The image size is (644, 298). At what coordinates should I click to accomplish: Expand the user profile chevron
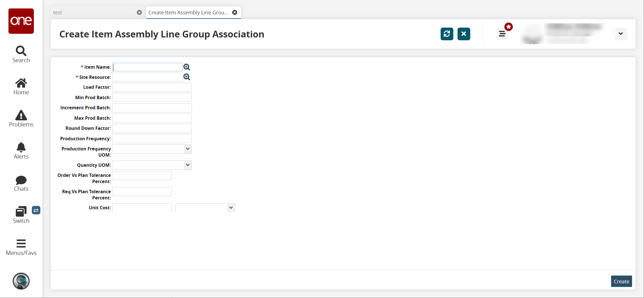[621, 34]
